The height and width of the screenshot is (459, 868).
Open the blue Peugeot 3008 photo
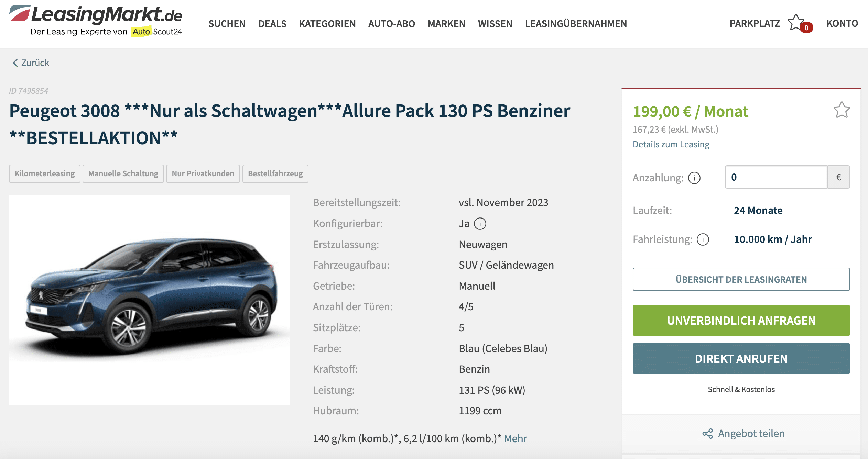click(x=149, y=300)
